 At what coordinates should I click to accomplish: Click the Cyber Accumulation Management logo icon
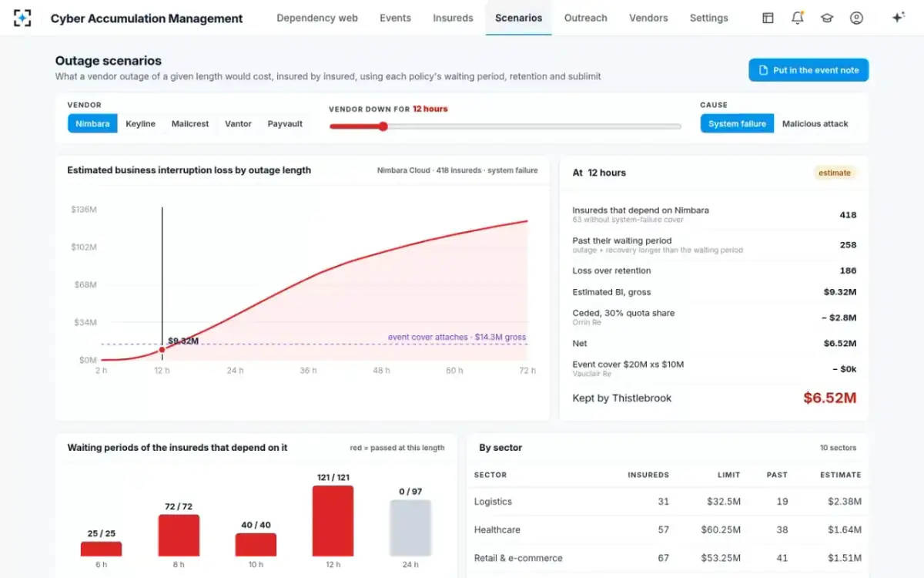pyautogui.click(x=22, y=18)
